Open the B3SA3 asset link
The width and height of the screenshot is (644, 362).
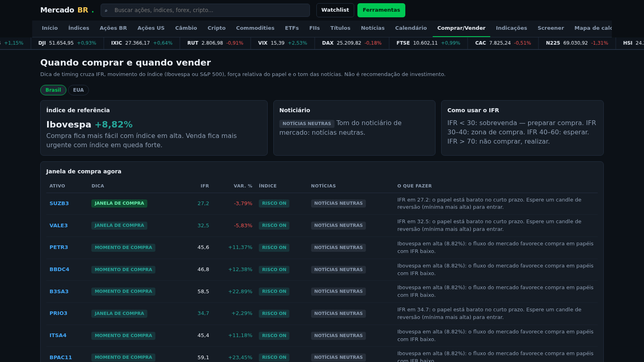(59, 292)
